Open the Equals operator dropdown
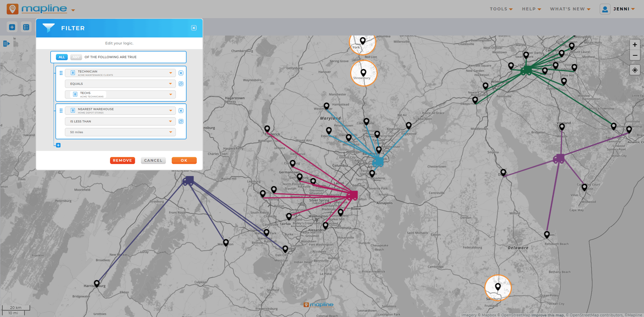 (x=120, y=84)
